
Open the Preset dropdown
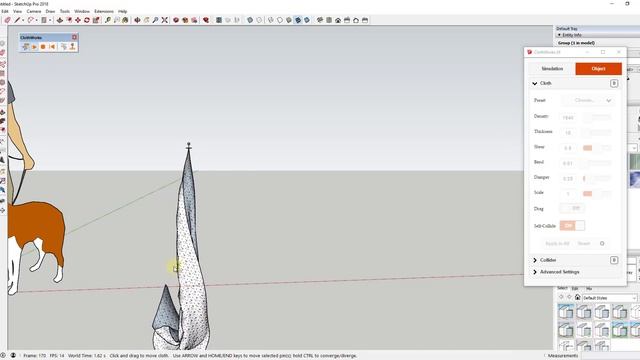[588, 100]
